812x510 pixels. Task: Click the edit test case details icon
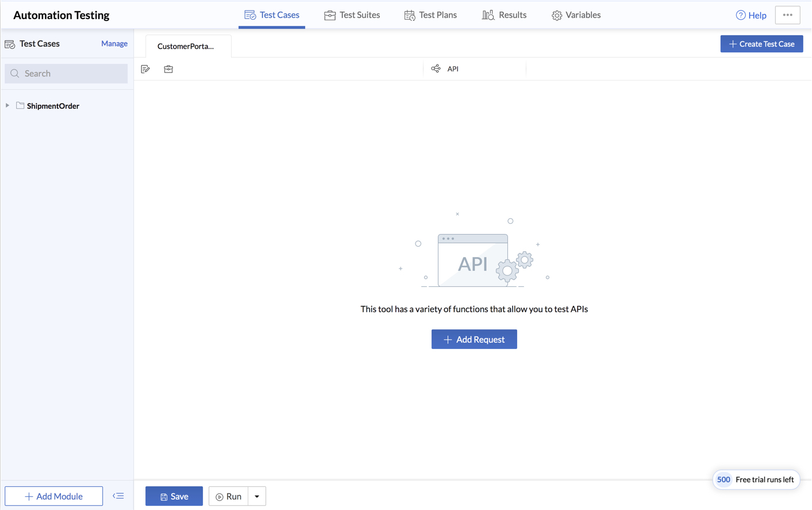point(145,69)
